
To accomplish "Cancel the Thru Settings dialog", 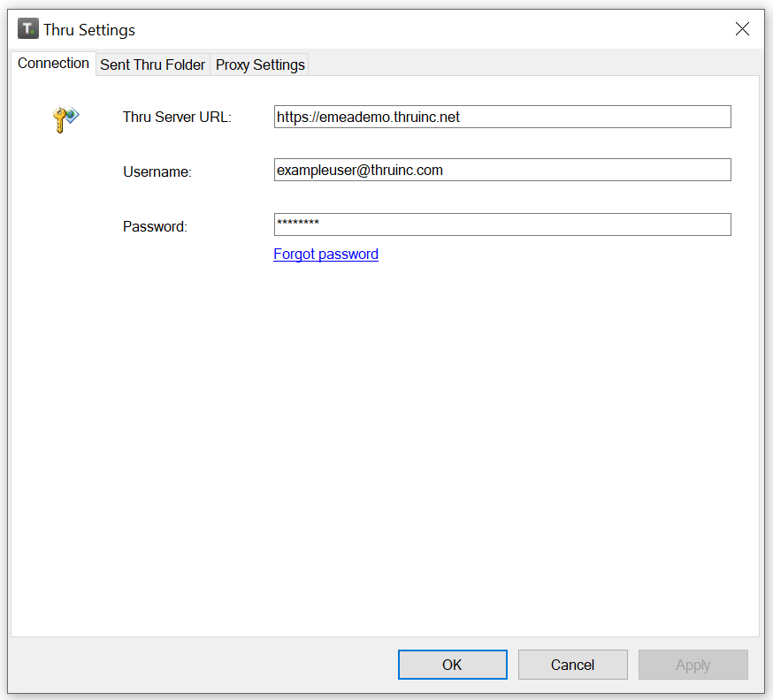I will [573, 665].
